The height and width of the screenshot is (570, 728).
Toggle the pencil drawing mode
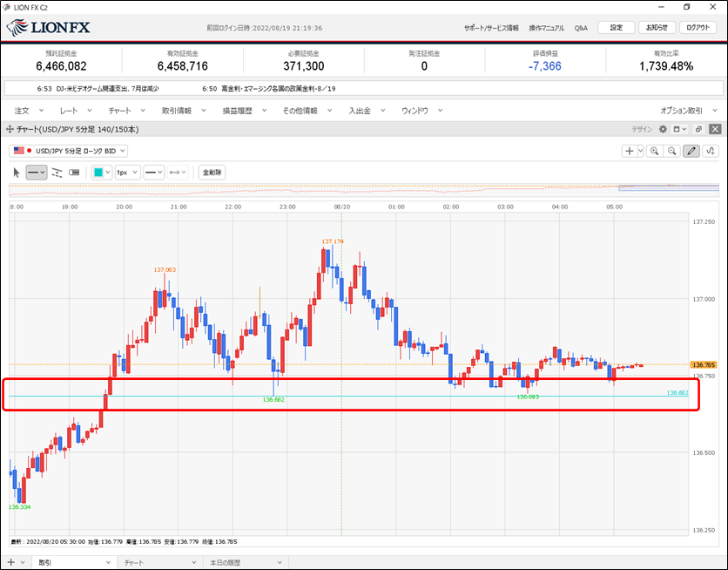[691, 151]
